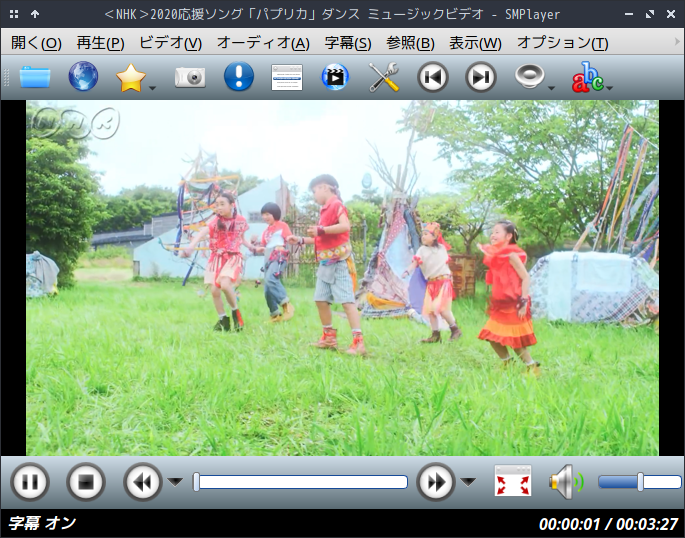This screenshot has height=538, width=685.
Task: Click the video display area
Action: tap(342, 278)
